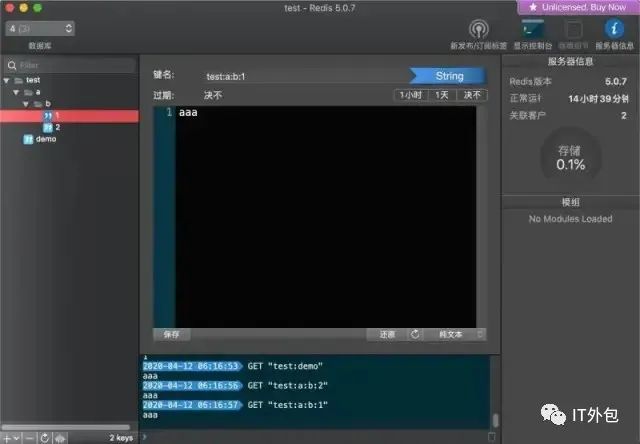
Task: Click the uptime value 14小时39分钟
Action: tap(598, 99)
